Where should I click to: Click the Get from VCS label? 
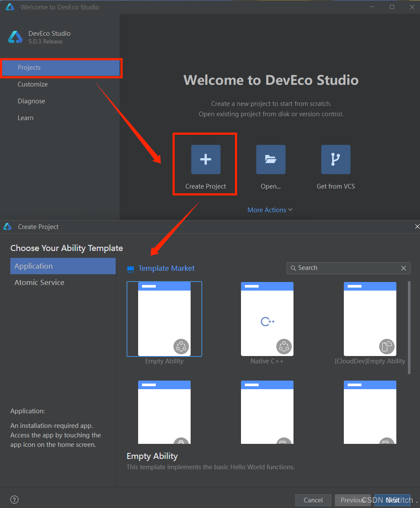336,186
